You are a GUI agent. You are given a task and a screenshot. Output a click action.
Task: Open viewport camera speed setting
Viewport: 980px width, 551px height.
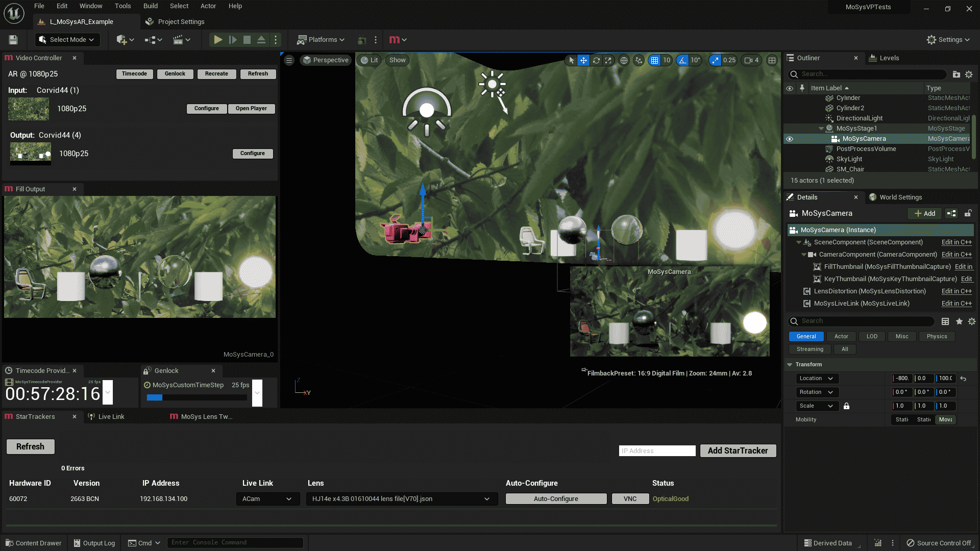(752, 60)
